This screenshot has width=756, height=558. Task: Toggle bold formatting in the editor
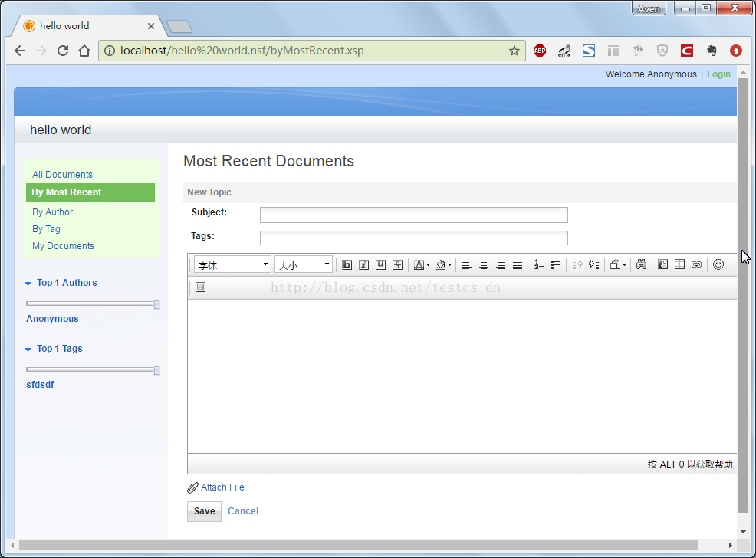pos(347,264)
